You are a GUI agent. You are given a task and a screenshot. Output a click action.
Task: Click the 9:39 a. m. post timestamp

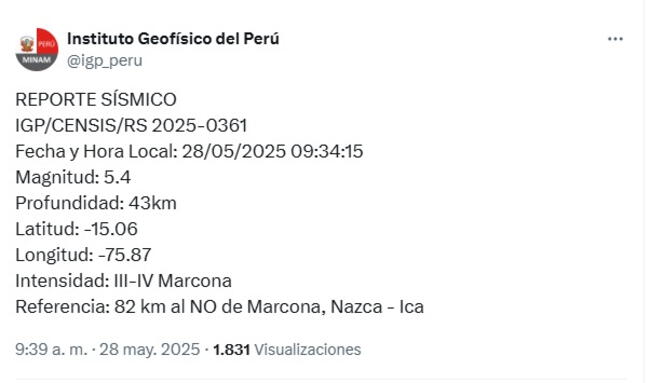[x=51, y=349]
